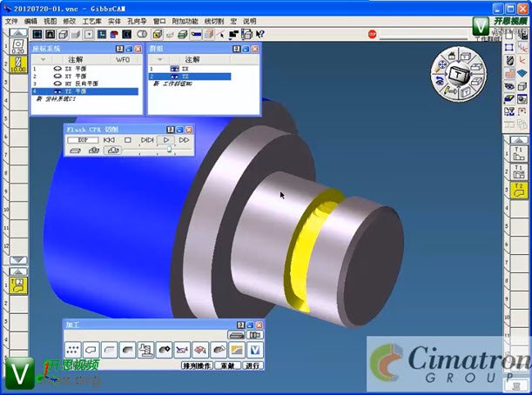Screen dimensions: 532x395
Task: Select the home view on the view trackball
Action: (x=452, y=56)
